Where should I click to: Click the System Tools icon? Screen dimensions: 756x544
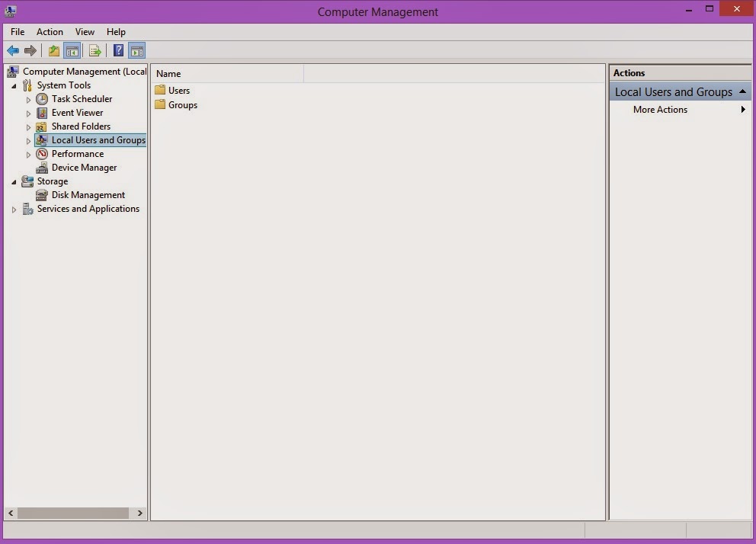pyautogui.click(x=27, y=85)
